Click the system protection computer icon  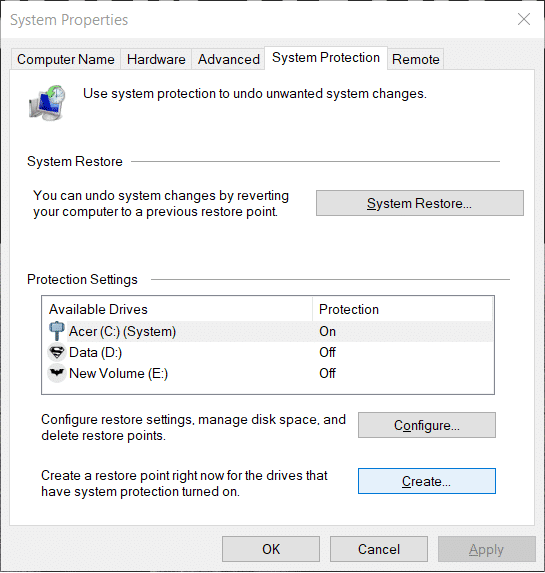(x=47, y=103)
